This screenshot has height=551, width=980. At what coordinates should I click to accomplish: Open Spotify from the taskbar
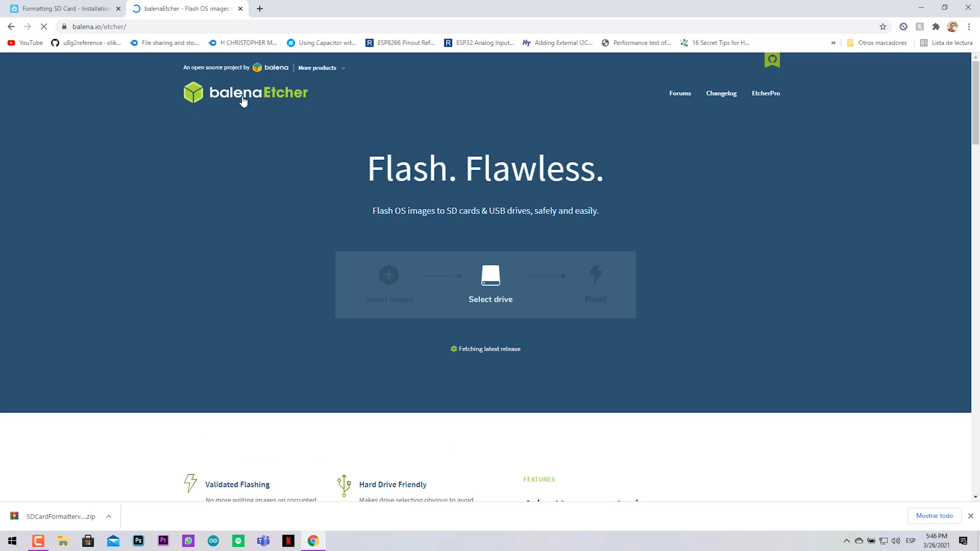pyautogui.click(x=238, y=541)
